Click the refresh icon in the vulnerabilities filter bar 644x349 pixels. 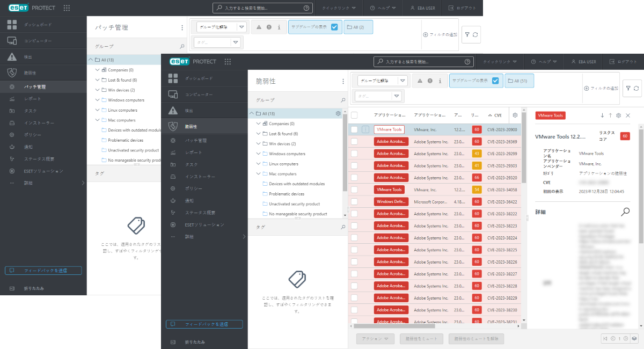pos(636,88)
